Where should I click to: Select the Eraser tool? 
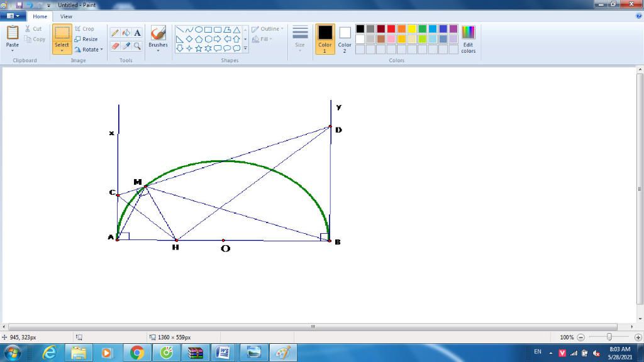click(x=115, y=46)
